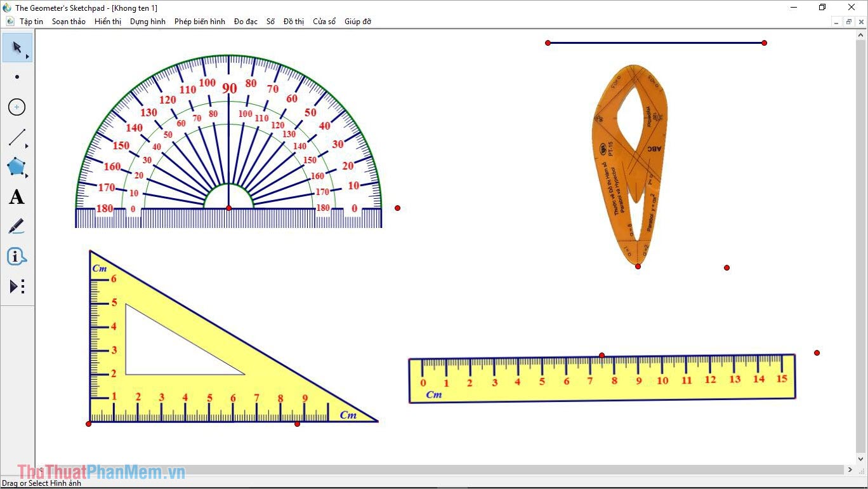
Task: Open the Dựng hình menu
Action: click(148, 22)
